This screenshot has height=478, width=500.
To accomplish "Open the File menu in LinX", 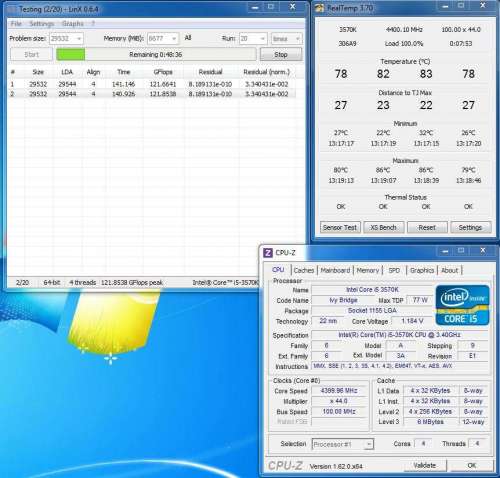I will click(x=16, y=24).
